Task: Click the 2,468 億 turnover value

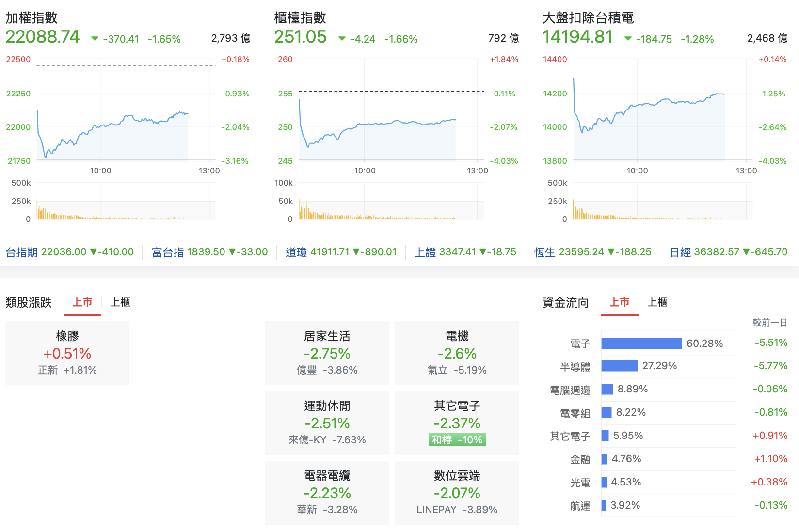Action: point(767,38)
